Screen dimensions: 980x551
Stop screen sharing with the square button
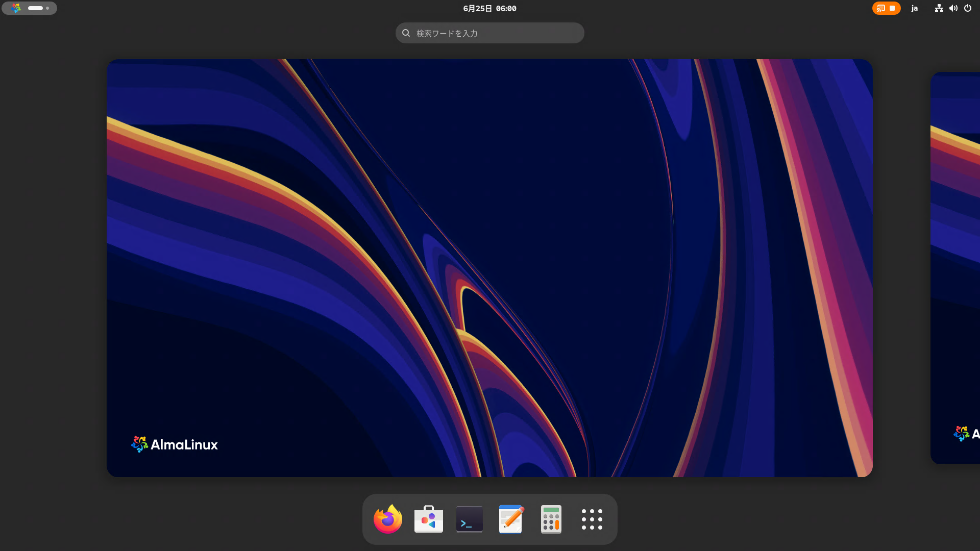[x=892, y=8]
